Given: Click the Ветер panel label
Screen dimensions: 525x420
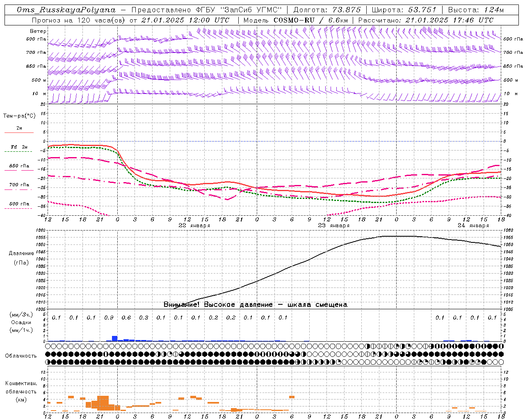Looking at the screenshot, I should 38,31.
